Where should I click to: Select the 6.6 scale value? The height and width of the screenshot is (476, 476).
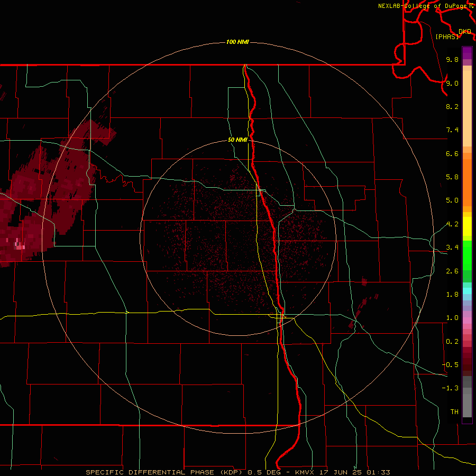tap(452, 153)
